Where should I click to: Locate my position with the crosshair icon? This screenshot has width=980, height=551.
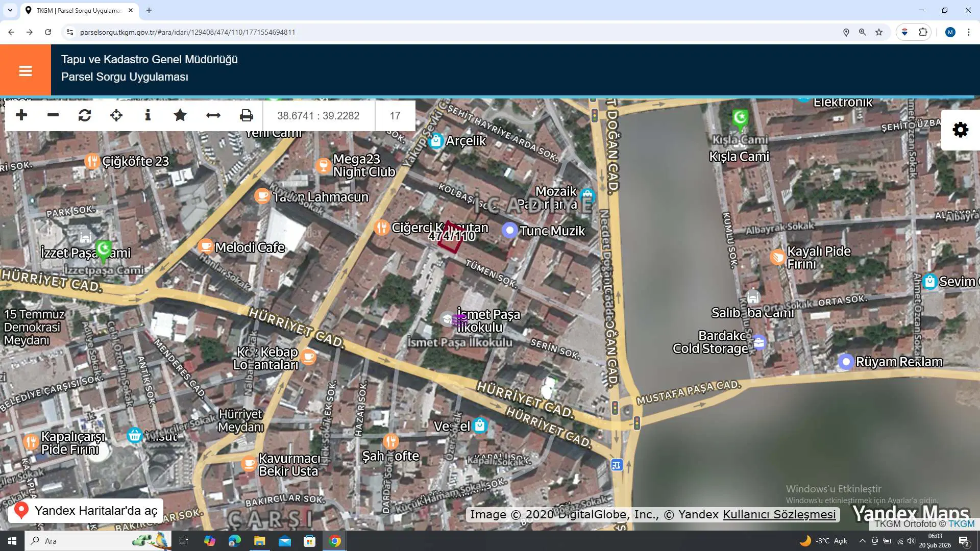pyautogui.click(x=116, y=115)
